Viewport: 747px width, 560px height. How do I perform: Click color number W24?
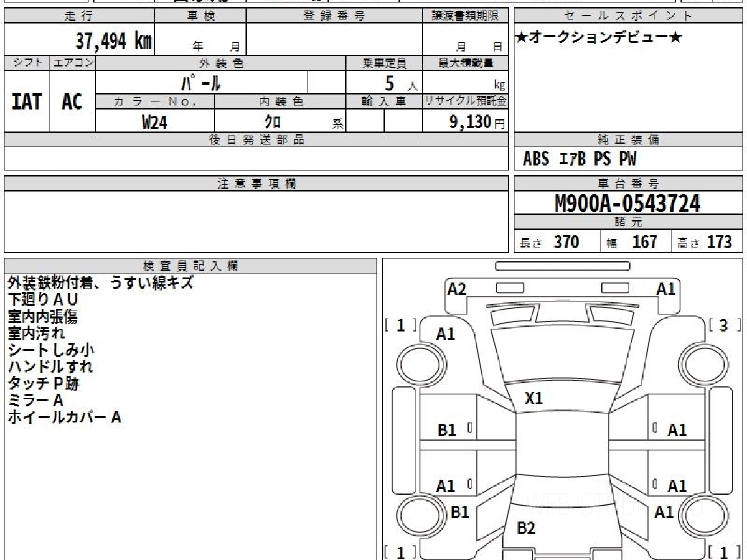pyautogui.click(x=154, y=122)
